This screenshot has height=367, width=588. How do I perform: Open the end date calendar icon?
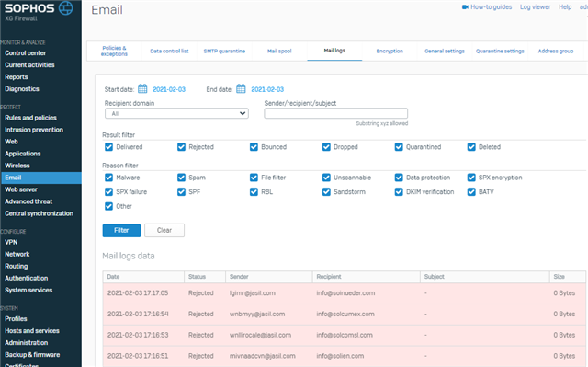pos(241,89)
